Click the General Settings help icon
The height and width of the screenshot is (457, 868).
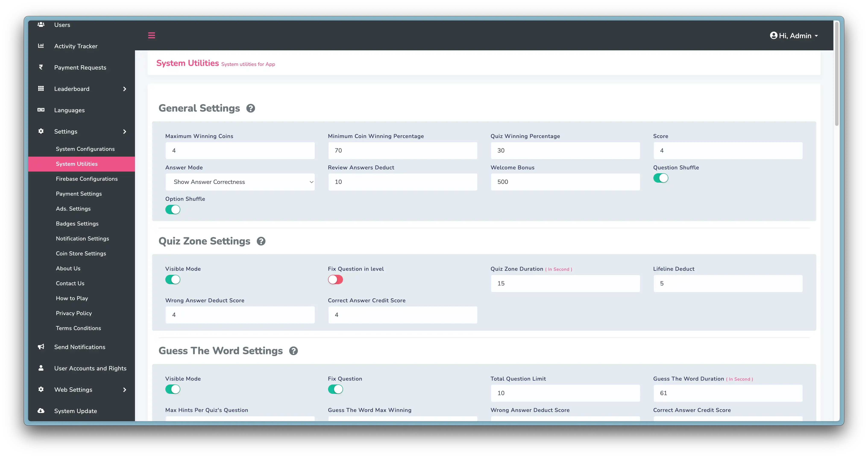[251, 108]
